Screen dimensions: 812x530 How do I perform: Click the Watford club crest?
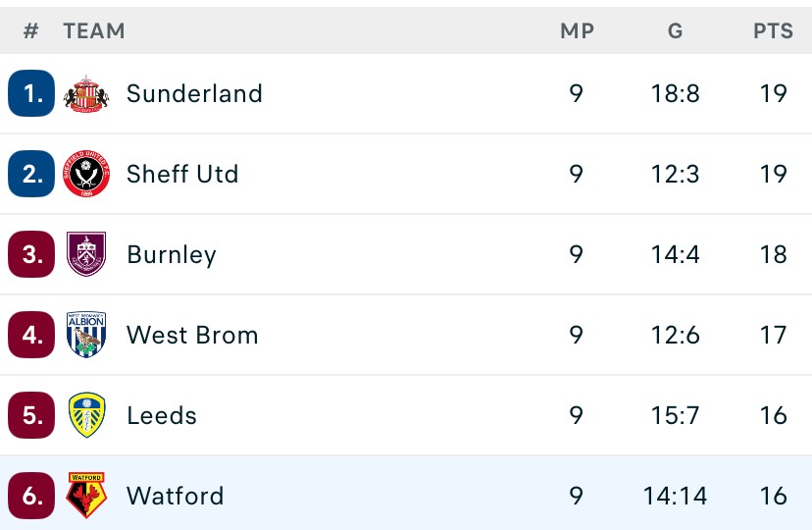pos(86,496)
